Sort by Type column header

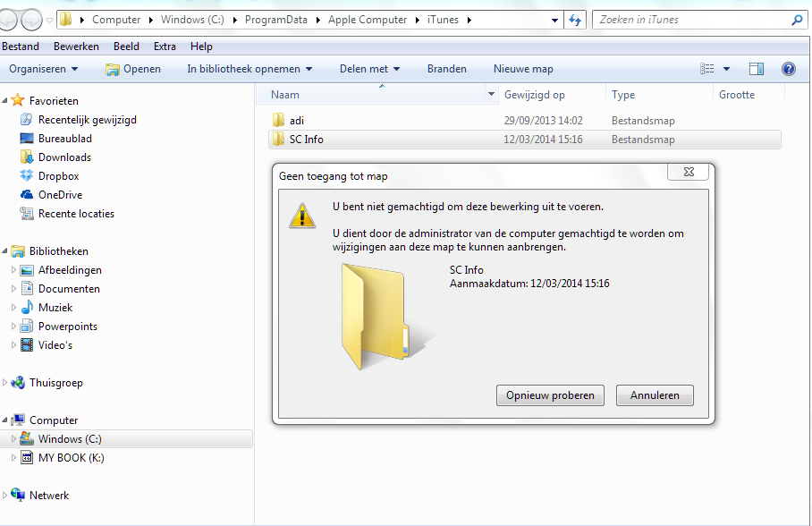pos(659,95)
